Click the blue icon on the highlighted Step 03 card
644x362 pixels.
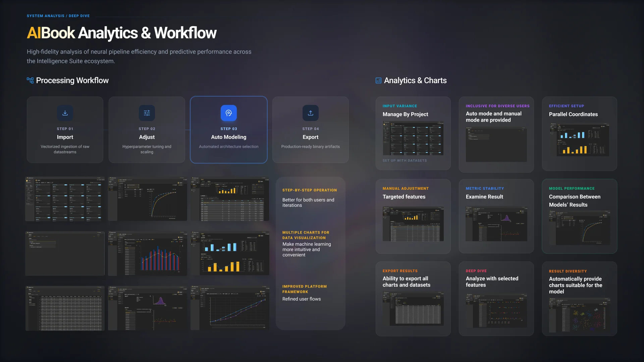pos(229,113)
